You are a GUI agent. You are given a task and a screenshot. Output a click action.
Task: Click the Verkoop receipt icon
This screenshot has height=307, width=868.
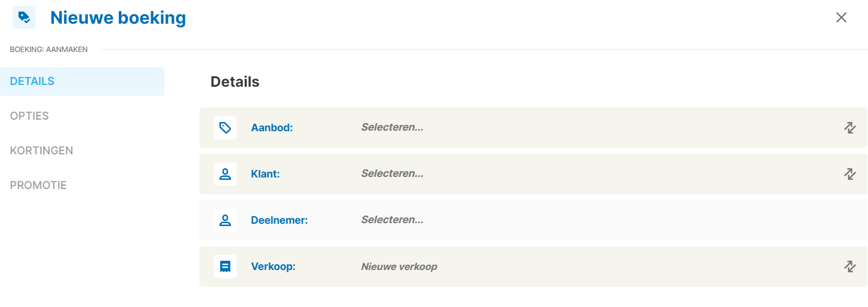(225, 267)
